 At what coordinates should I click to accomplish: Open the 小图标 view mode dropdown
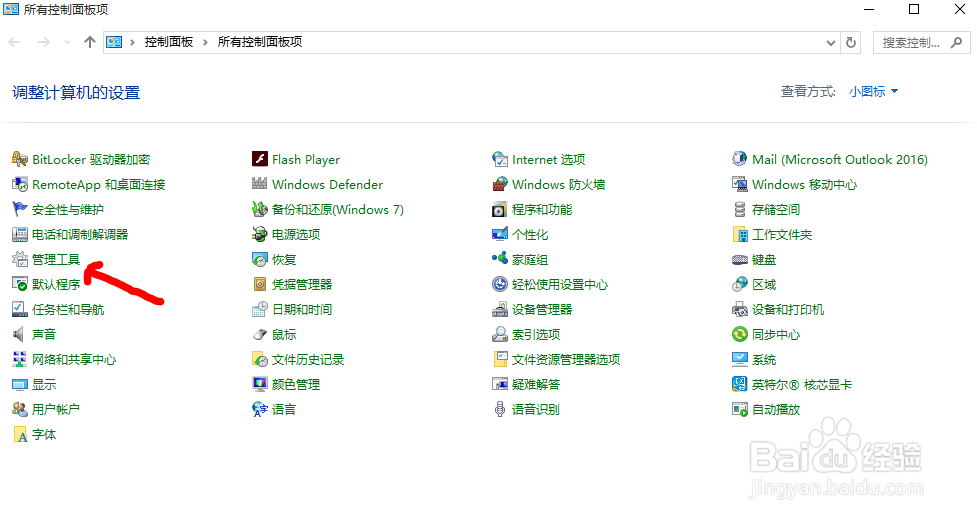click(873, 92)
